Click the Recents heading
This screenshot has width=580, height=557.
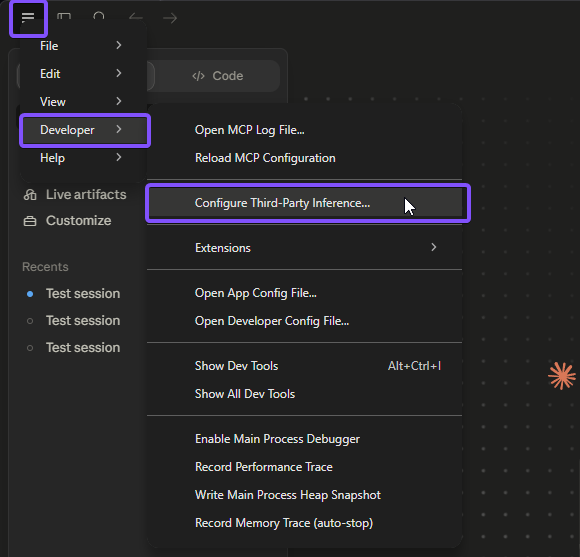tap(45, 267)
